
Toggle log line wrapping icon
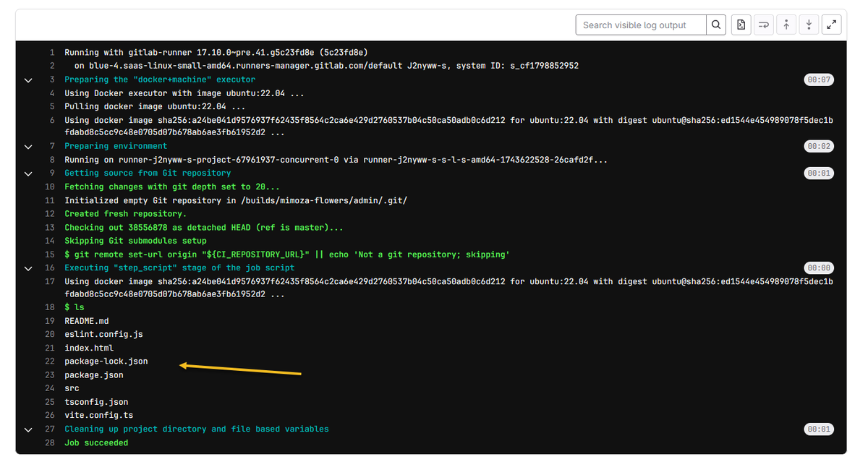[x=763, y=25]
